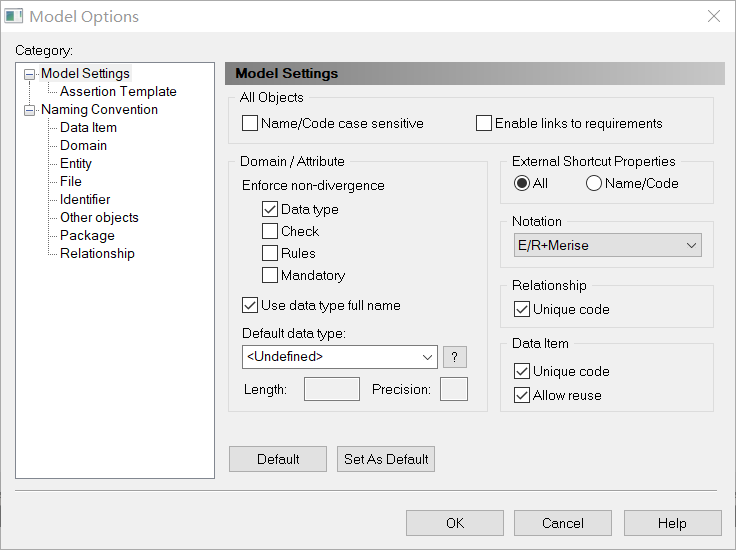Image resolution: width=736 pixels, height=550 pixels.
Task: Open the Notation dropdown
Action: coord(608,245)
